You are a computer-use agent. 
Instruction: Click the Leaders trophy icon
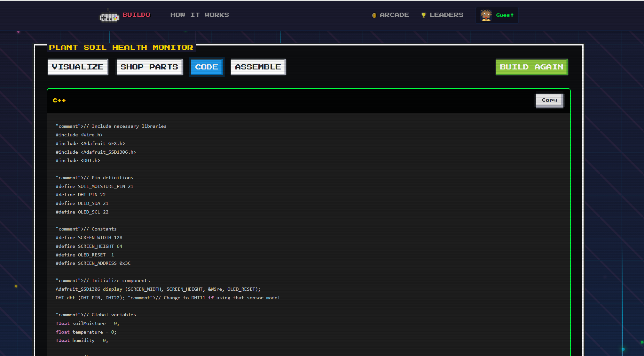423,15
